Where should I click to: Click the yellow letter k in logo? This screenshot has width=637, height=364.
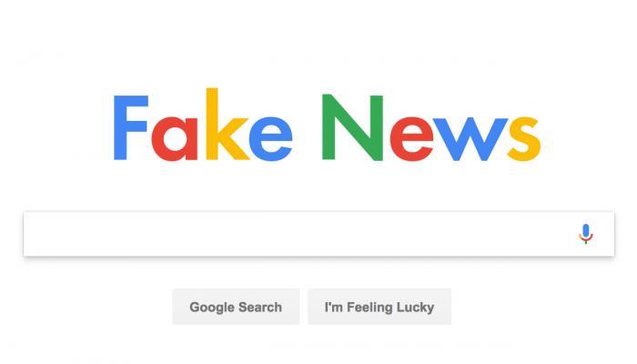[x=227, y=124]
